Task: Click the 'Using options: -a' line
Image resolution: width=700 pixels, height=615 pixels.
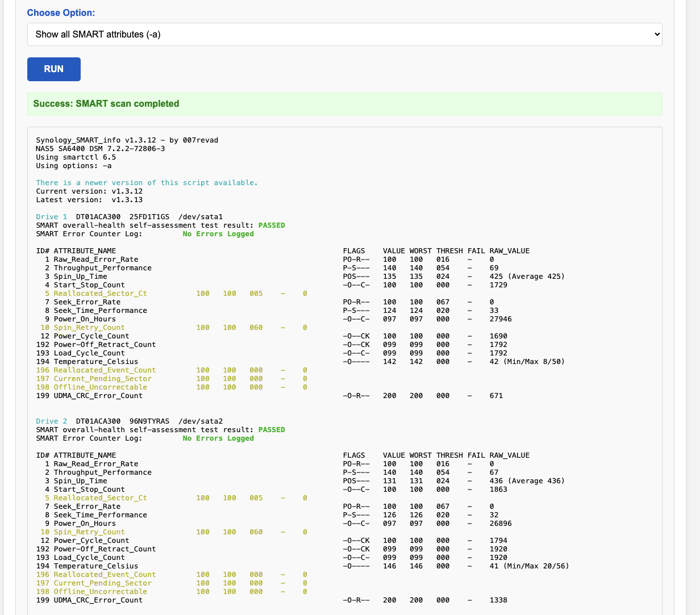Action: click(74, 166)
